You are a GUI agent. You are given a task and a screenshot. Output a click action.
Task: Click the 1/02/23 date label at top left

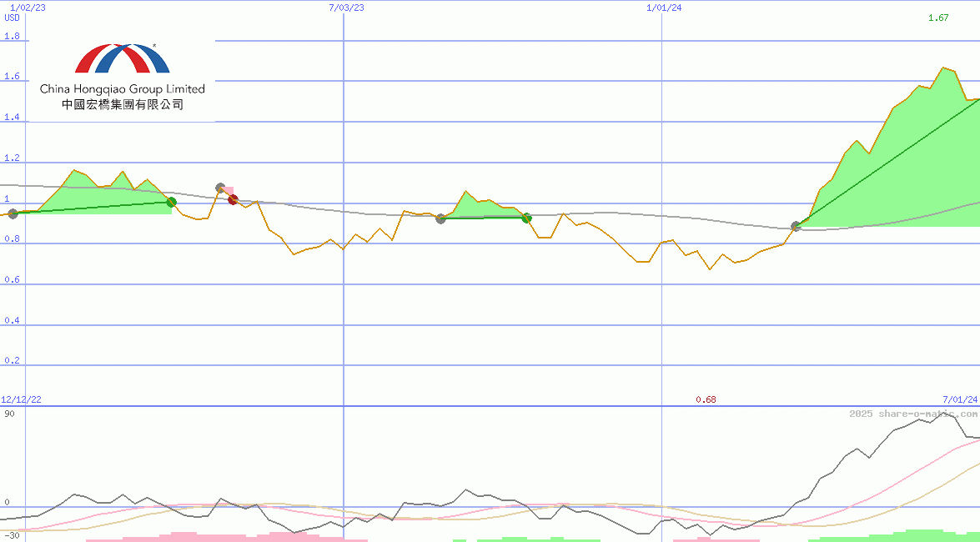tap(26, 8)
